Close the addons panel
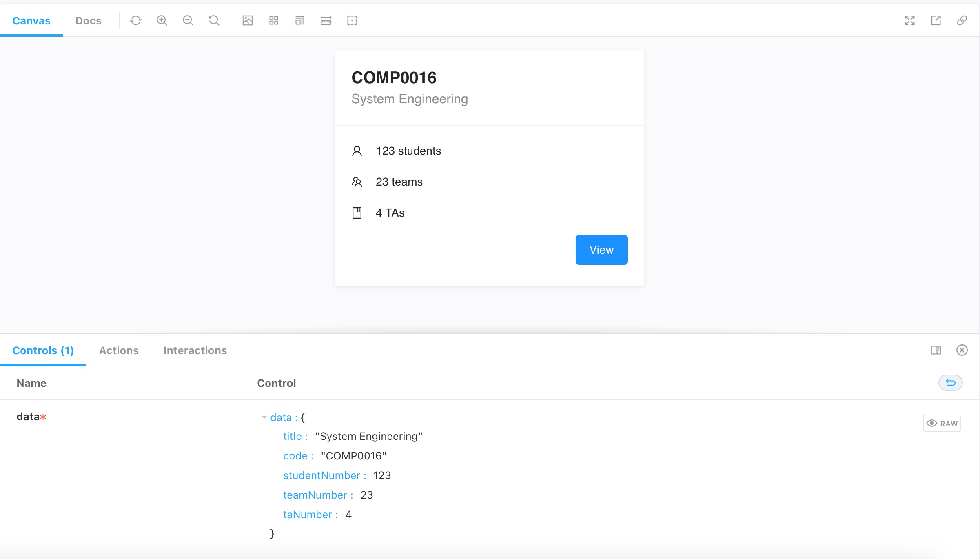The width and height of the screenshot is (980, 559). point(962,350)
